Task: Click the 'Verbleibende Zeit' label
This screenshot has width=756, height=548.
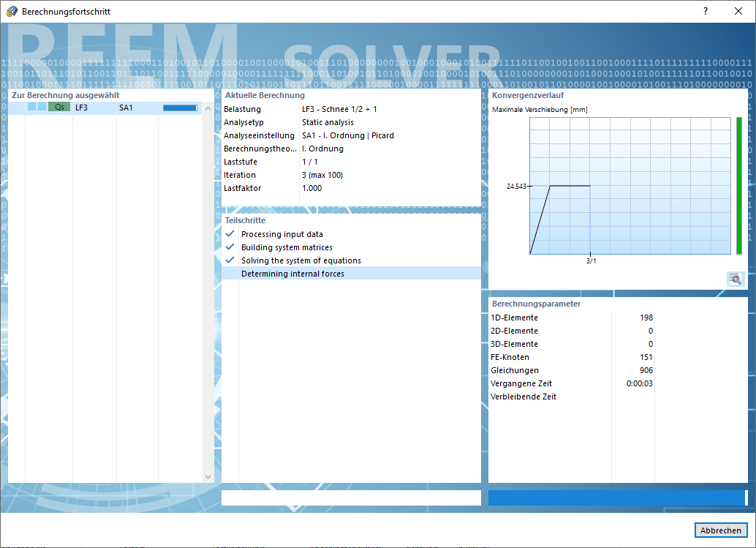Action: point(523,397)
